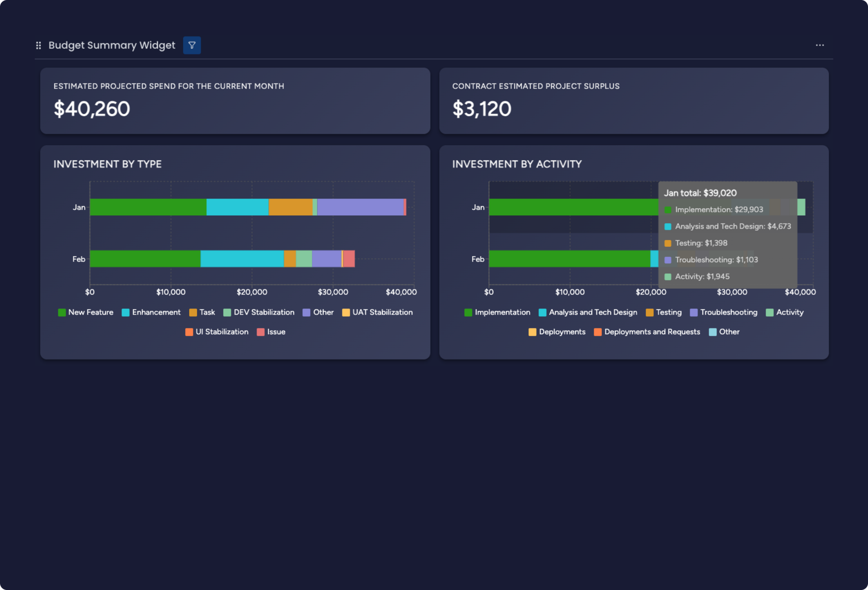
Task: Click 'Analysis and Tech Design: $4,673' tooltip row
Action: pyautogui.click(x=727, y=226)
